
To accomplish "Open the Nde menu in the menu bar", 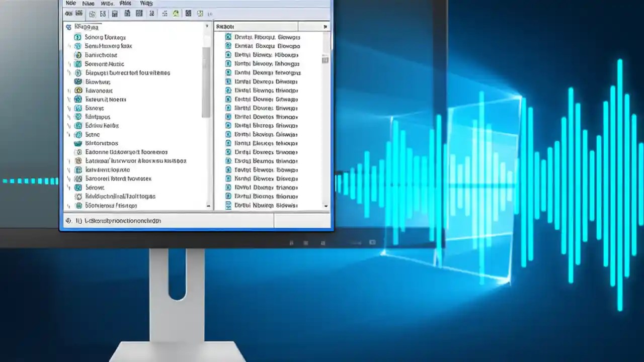I will pos(70,4).
